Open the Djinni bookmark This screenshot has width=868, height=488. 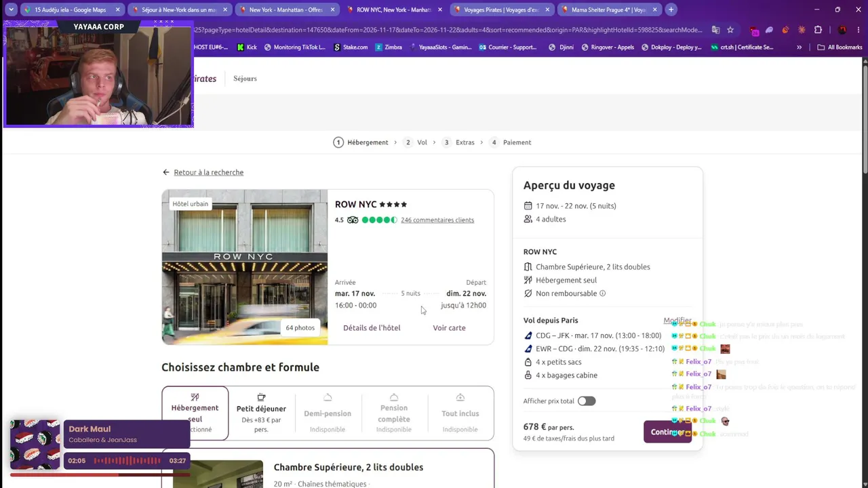(561, 47)
